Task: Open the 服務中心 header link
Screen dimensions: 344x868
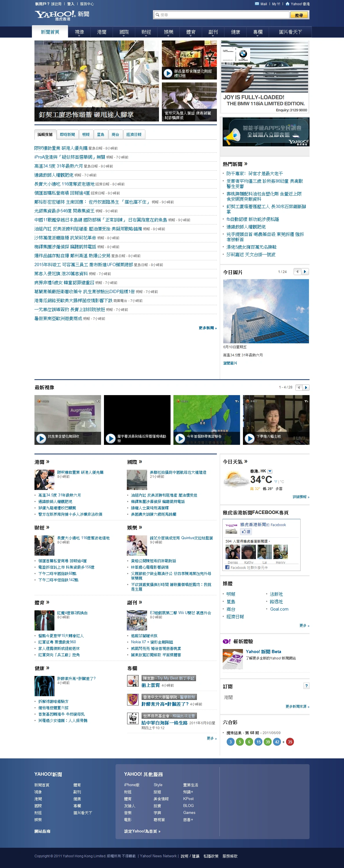Action: [87, 4]
